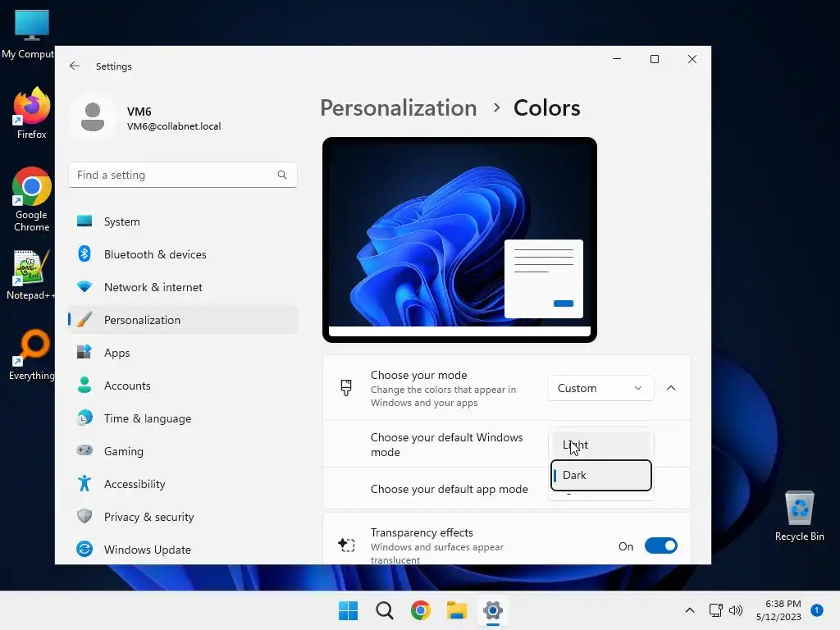
Task: Click the network icon in system tray
Action: (715, 610)
